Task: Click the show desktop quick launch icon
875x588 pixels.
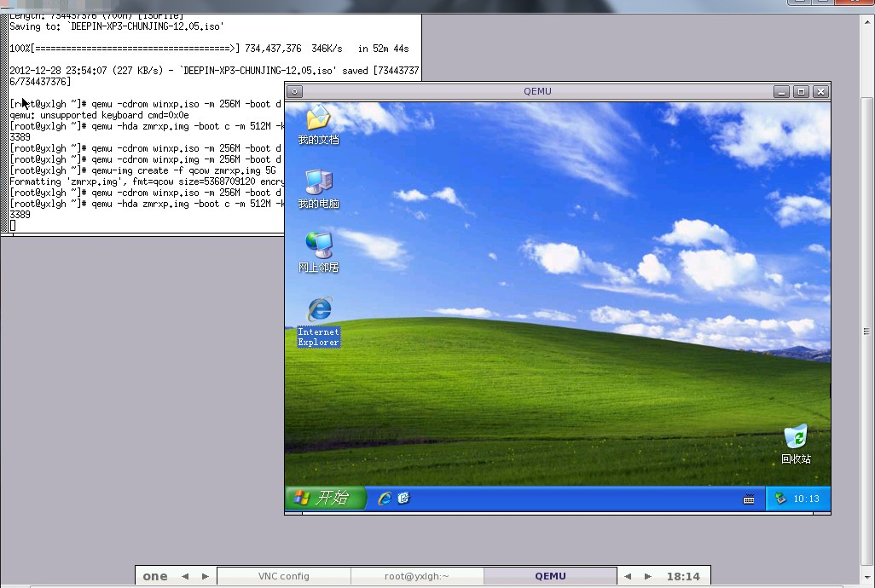Action: click(403, 499)
